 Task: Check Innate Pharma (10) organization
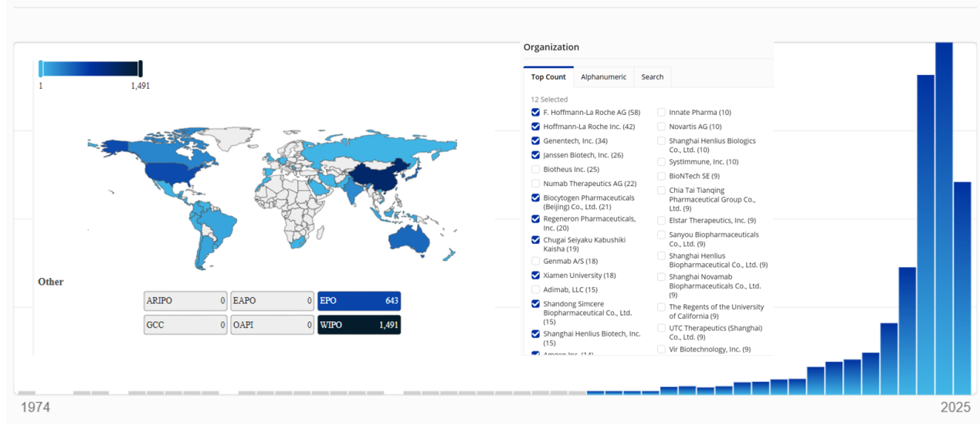(662, 113)
